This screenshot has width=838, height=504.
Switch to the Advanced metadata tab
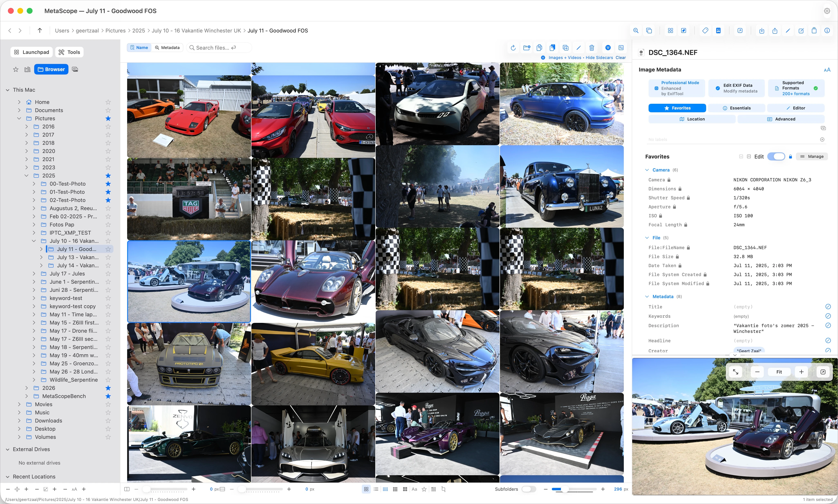781,119
